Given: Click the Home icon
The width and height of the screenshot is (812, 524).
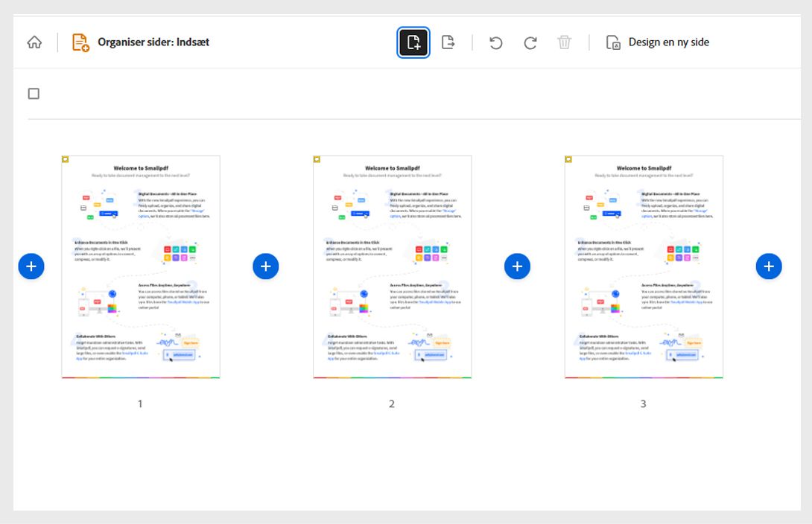Looking at the screenshot, I should tap(35, 42).
